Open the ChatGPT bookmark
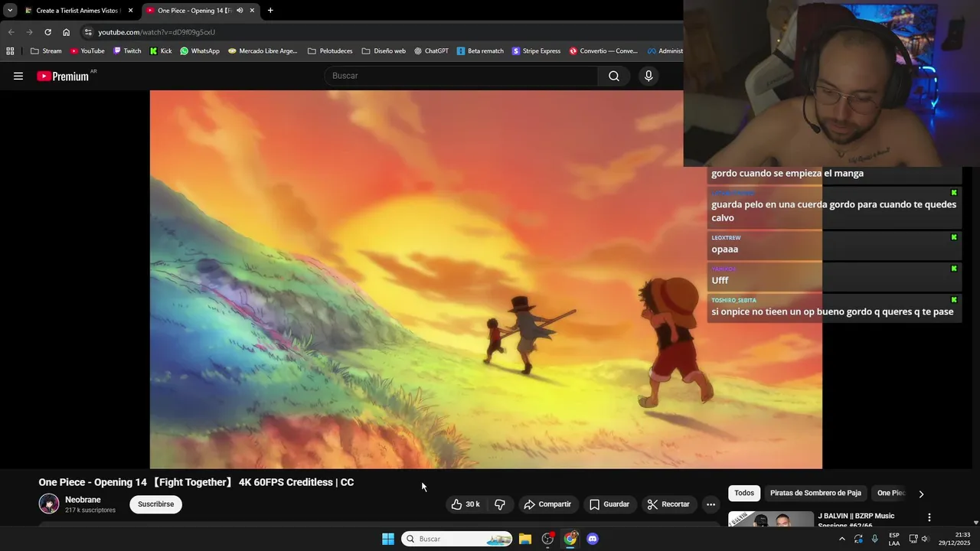 (431, 51)
